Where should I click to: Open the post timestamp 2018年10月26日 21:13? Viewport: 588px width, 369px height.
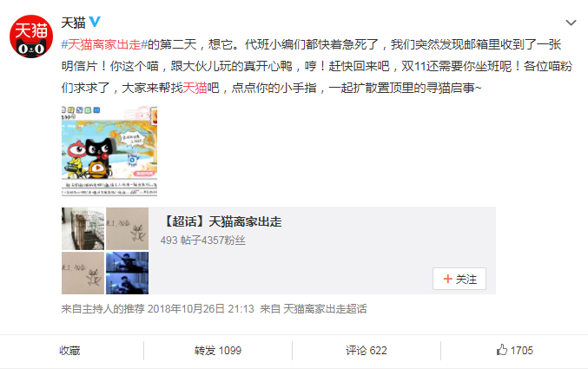pyautogui.click(x=201, y=309)
